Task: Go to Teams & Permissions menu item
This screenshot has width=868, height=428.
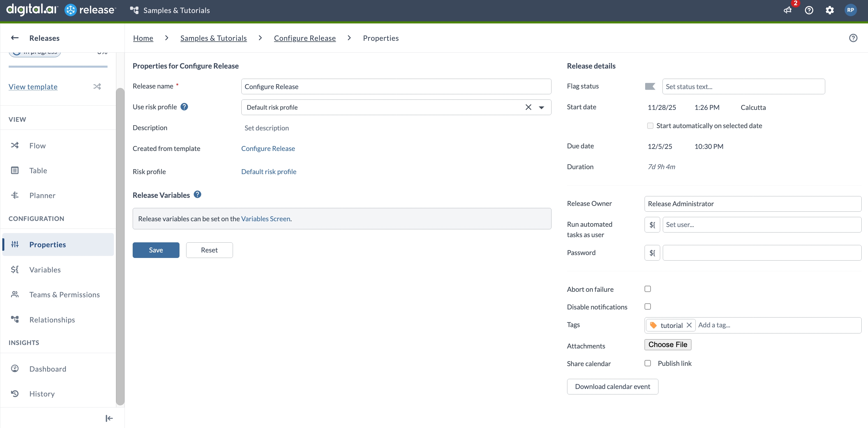Action: tap(64, 295)
